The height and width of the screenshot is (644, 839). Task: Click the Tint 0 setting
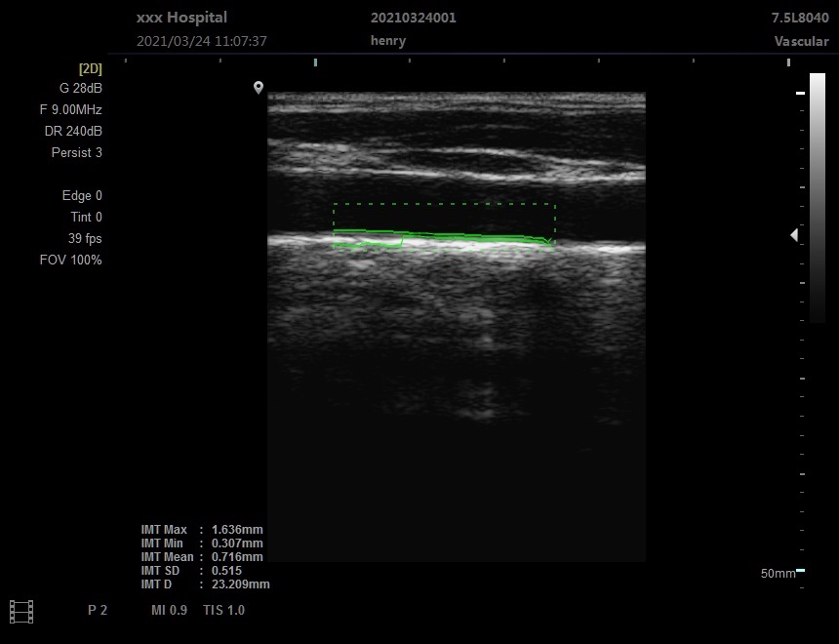pyautogui.click(x=86, y=217)
